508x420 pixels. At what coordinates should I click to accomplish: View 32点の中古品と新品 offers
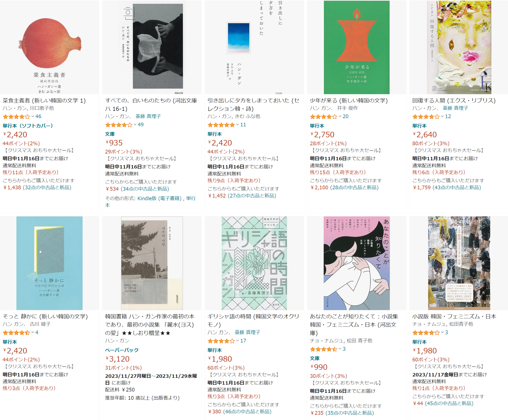(47, 187)
